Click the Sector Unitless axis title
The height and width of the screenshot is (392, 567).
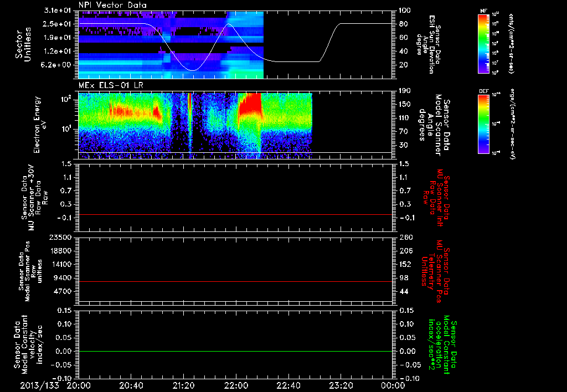tap(23, 44)
